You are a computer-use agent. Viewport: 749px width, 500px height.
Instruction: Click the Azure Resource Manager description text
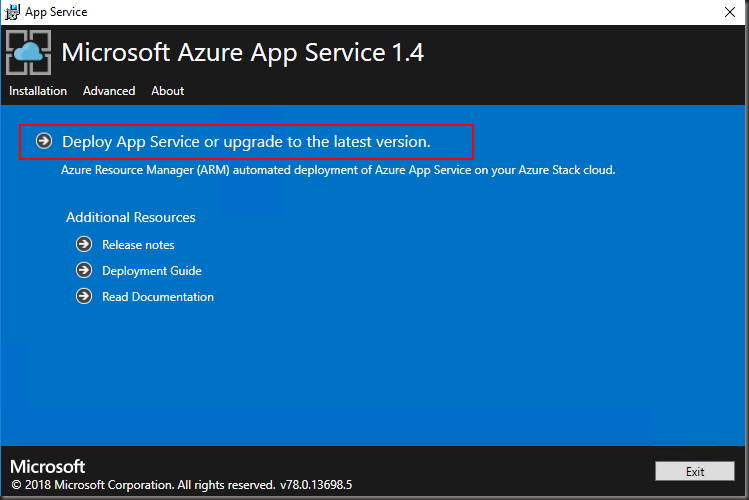click(x=338, y=170)
